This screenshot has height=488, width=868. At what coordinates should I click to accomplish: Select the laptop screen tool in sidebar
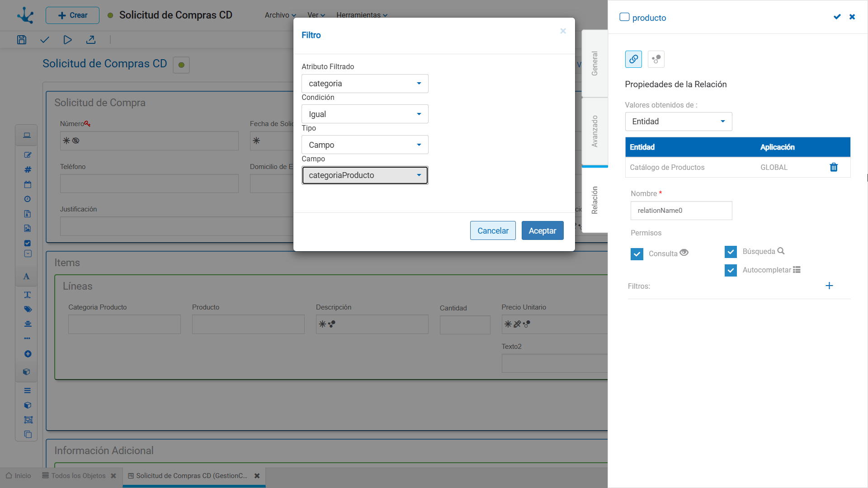pyautogui.click(x=27, y=136)
